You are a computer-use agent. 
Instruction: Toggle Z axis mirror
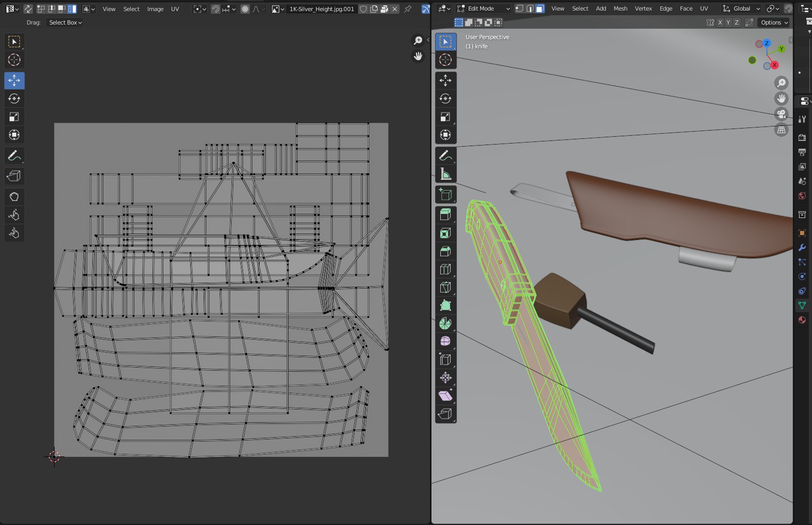coord(737,22)
